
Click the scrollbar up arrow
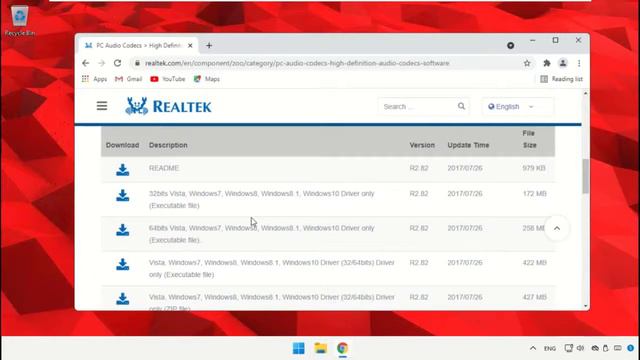point(585,93)
